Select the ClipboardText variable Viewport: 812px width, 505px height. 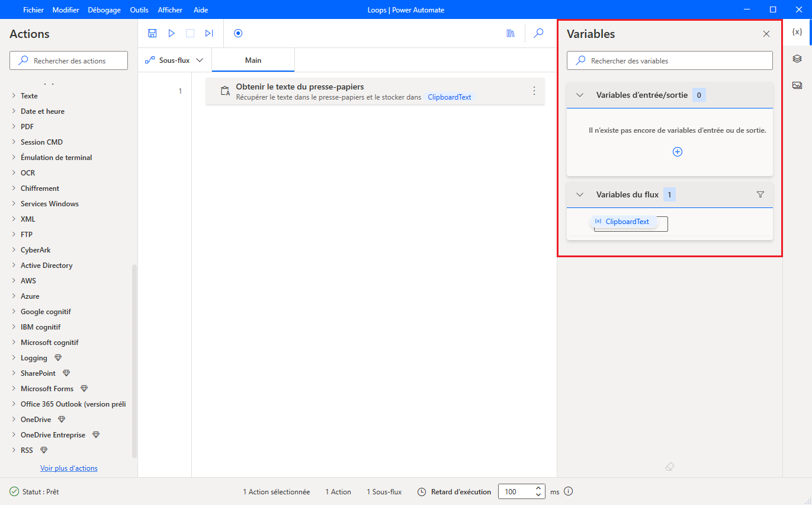[625, 221]
